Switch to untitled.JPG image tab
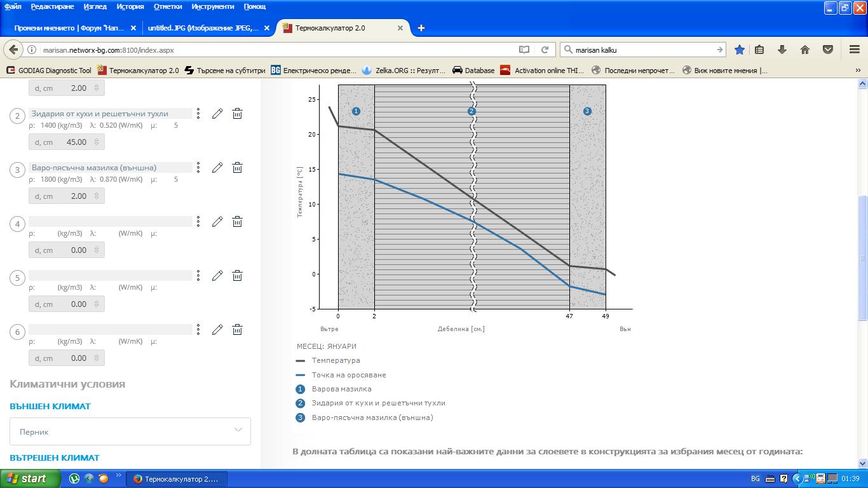This screenshot has height=488, width=868. coord(203,28)
